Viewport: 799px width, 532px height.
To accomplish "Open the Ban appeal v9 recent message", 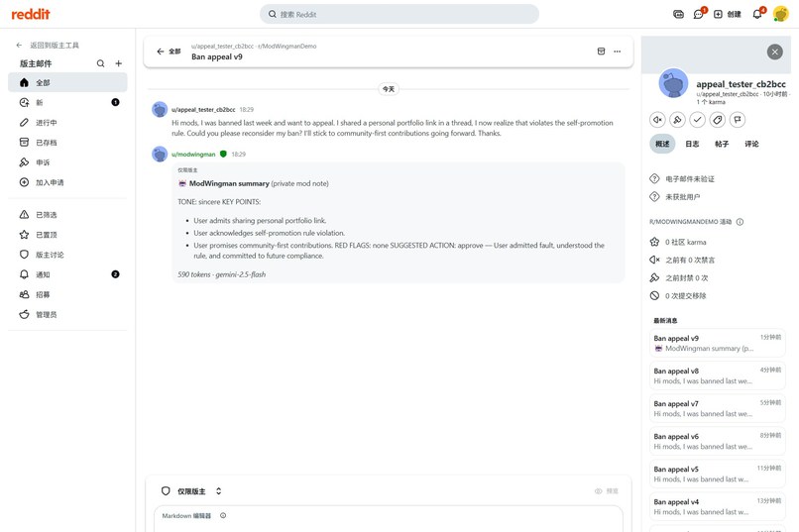I will 718,343.
